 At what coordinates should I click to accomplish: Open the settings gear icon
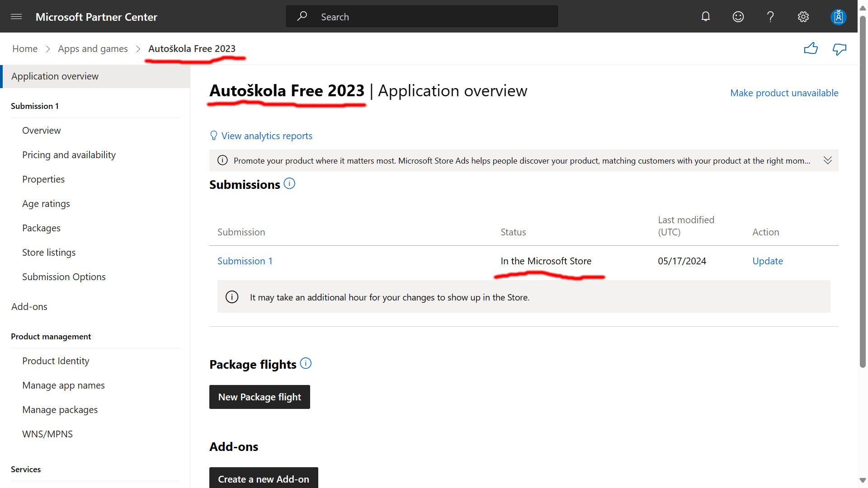click(803, 17)
